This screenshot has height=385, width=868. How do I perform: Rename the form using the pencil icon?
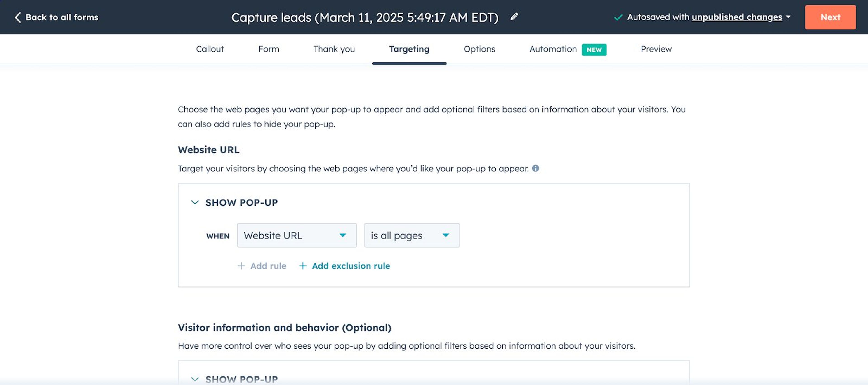click(514, 17)
